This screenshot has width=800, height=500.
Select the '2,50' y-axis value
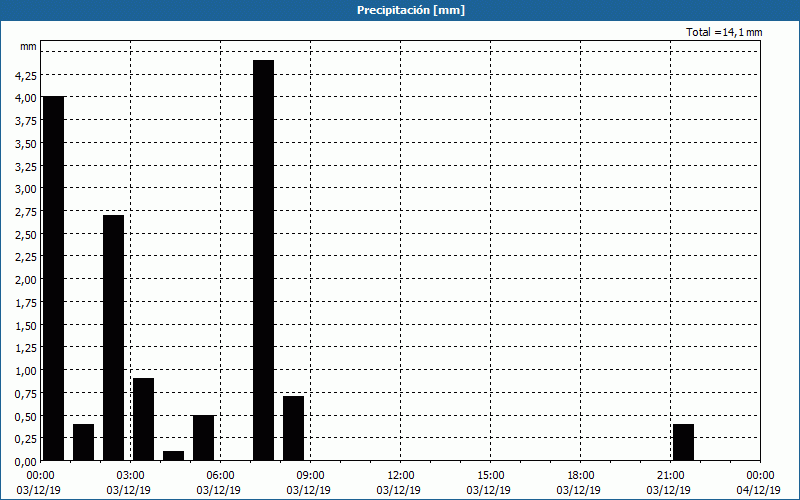click(x=26, y=234)
